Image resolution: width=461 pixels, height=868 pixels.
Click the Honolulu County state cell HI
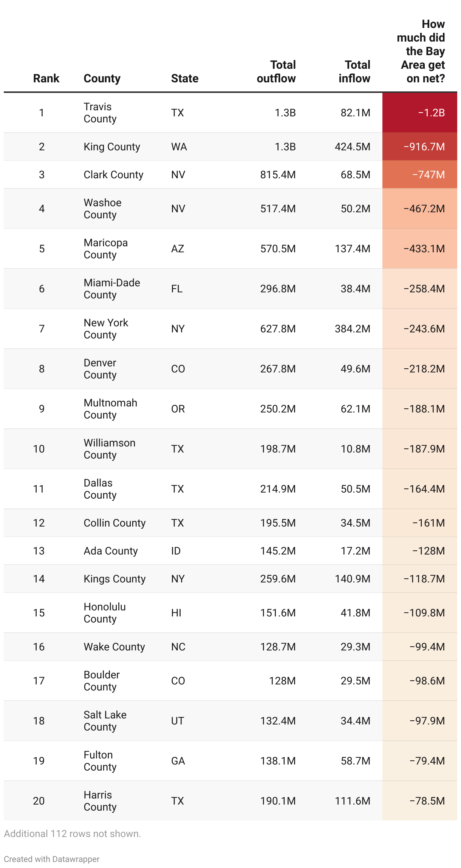click(176, 613)
